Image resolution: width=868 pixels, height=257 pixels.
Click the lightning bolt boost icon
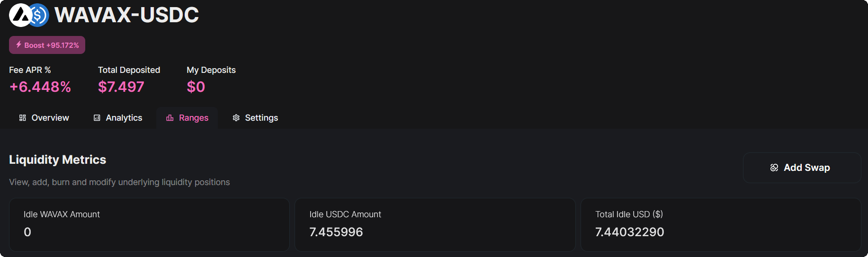coord(18,44)
